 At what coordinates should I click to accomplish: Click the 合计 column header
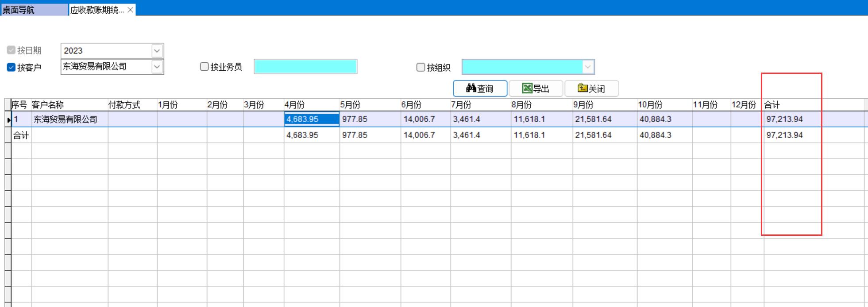772,105
